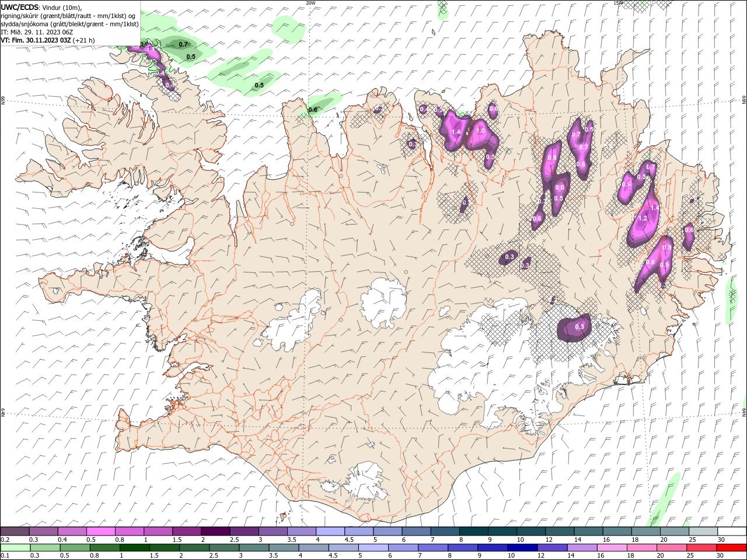
Task: Pick the bright red rain swatch starting at 30
Action: [x=732, y=548]
